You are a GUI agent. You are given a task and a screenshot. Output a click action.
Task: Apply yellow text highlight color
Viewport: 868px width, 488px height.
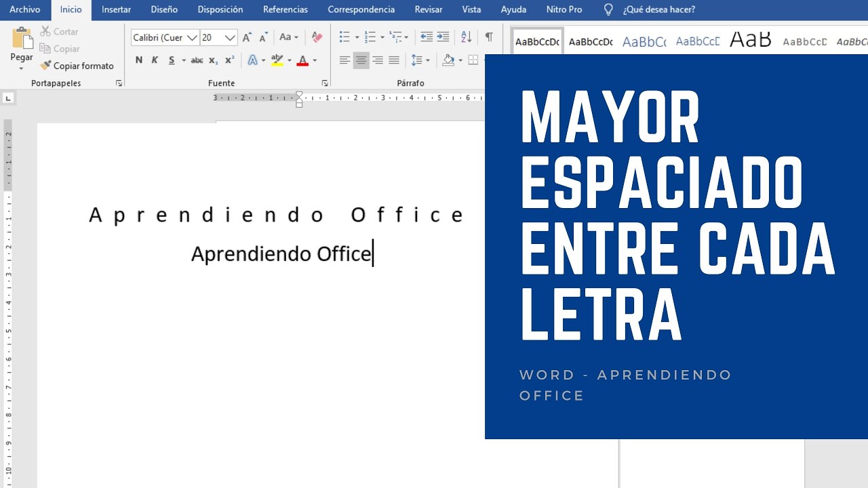click(277, 60)
